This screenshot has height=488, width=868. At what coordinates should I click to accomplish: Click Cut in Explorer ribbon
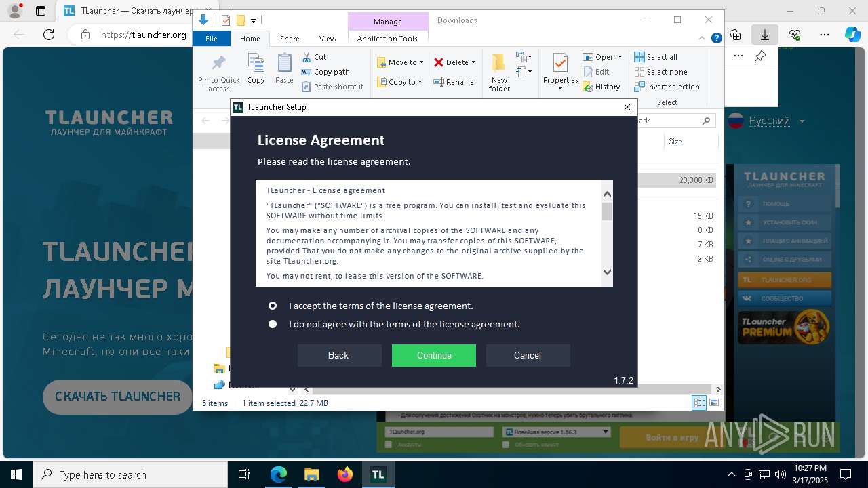pos(314,57)
